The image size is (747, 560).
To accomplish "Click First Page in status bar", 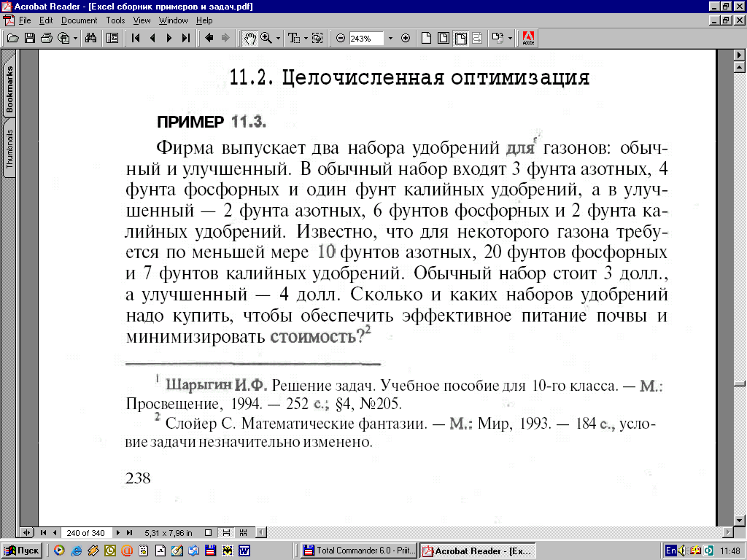I will [x=43, y=533].
